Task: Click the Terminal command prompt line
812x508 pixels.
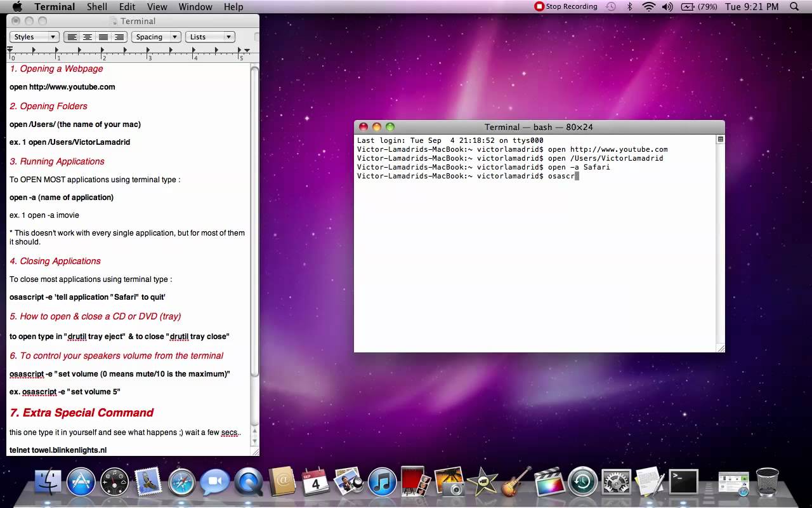Action: [539, 177]
